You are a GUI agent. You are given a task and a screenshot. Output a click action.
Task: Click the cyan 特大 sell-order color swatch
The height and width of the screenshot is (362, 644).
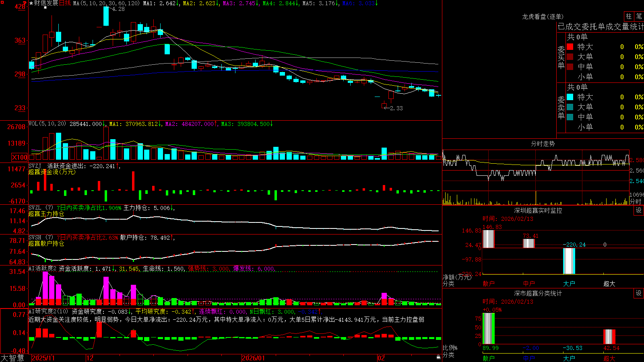(570, 97)
